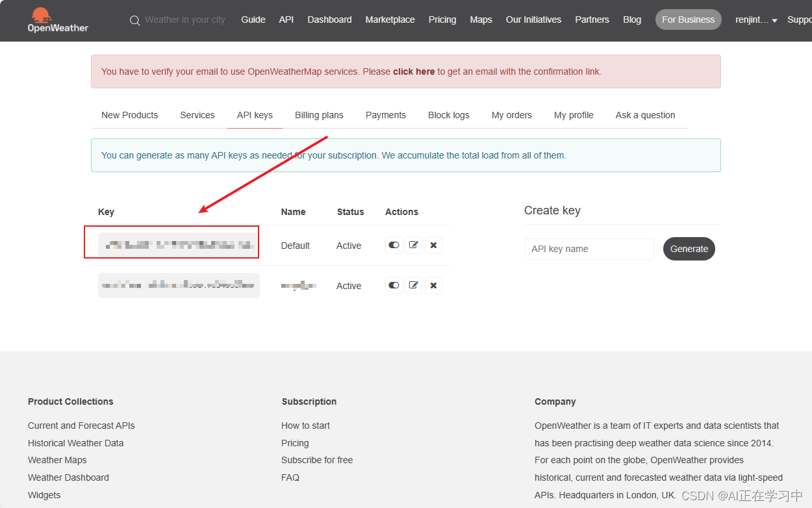
Task: Open the FAQ footer link
Action: 290,477
